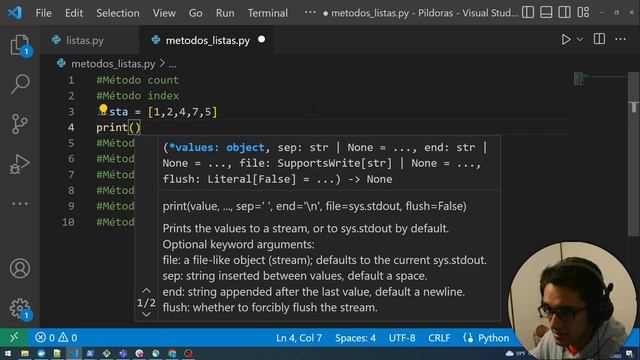Open the Accounts menu icon
Viewport: 640px width, 360px height.
[20, 268]
